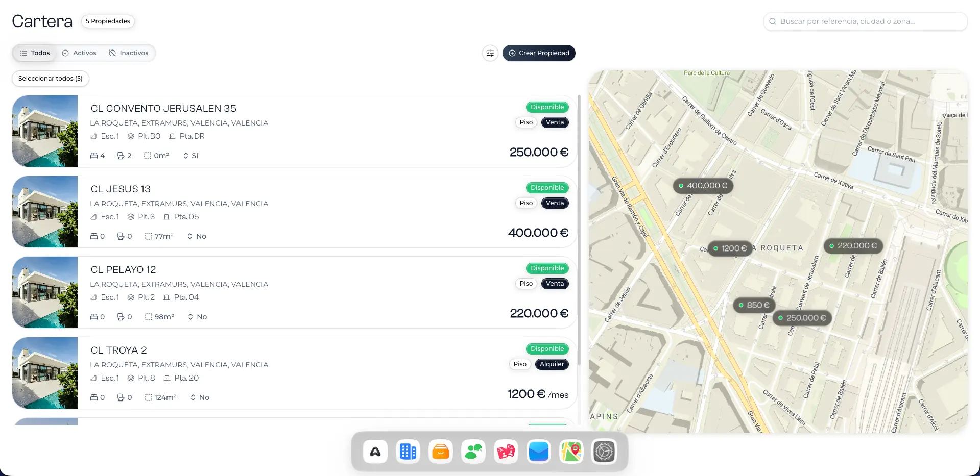This screenshot has height=476, width=980.
Task: Click the Crear Propiedad button
Action: pyautogui.click(x=539, y=53)
